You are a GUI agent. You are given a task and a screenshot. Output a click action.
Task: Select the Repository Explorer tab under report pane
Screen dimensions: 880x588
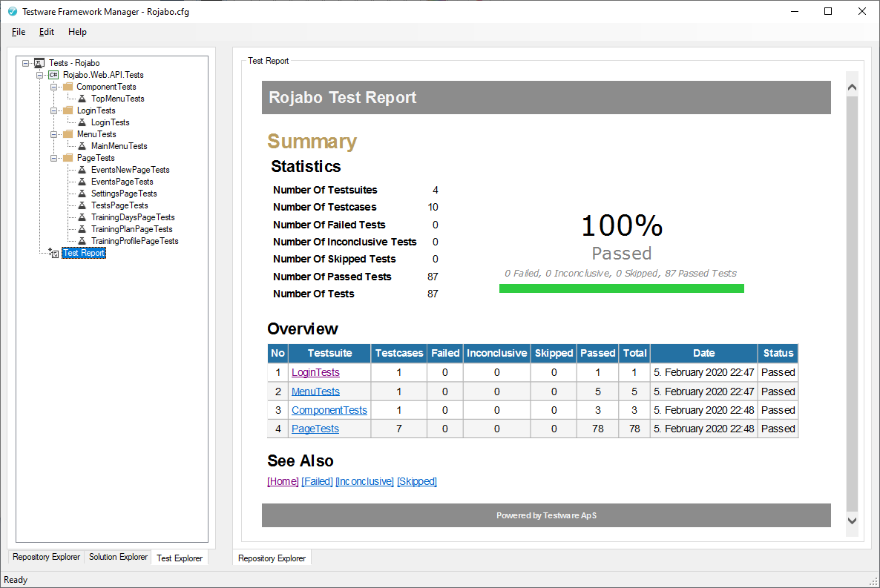(x=272, y=558)
